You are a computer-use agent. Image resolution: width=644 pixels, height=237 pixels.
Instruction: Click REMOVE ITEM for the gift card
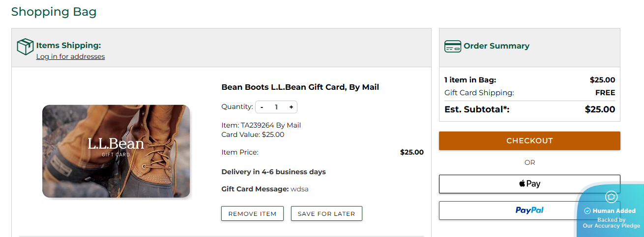[x=252, y=213]
